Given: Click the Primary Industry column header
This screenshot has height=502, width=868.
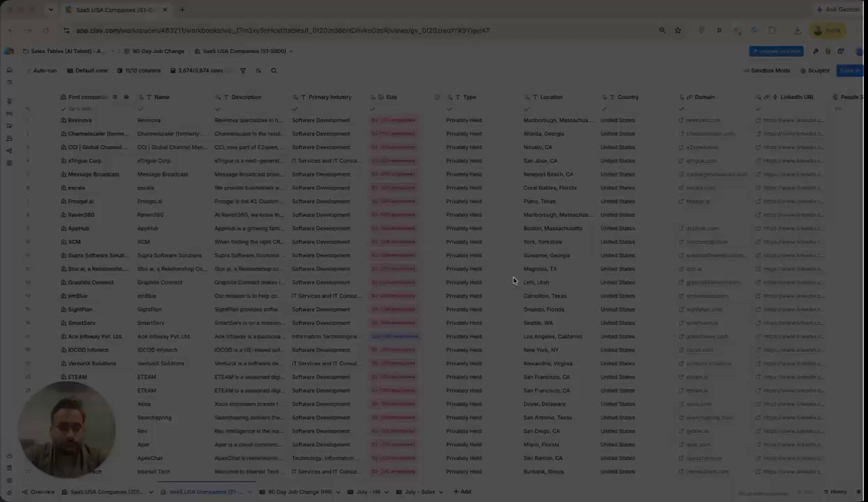Looking at the screenshot, I should coord(328,97).
